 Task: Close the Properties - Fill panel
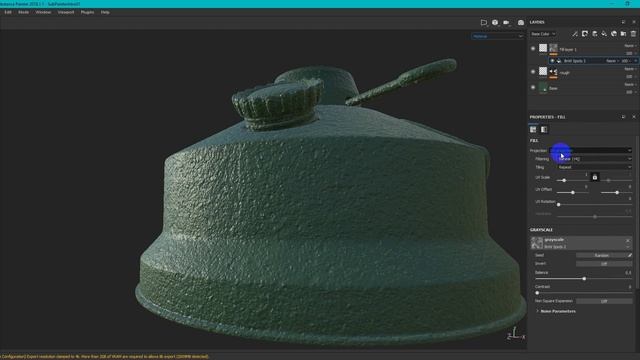tap(634, 117)
